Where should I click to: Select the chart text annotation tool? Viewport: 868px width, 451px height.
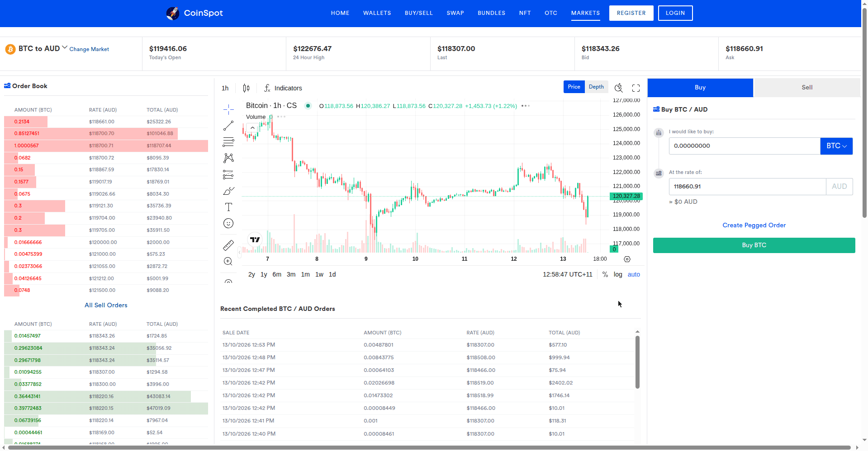[x=228, y=207]
